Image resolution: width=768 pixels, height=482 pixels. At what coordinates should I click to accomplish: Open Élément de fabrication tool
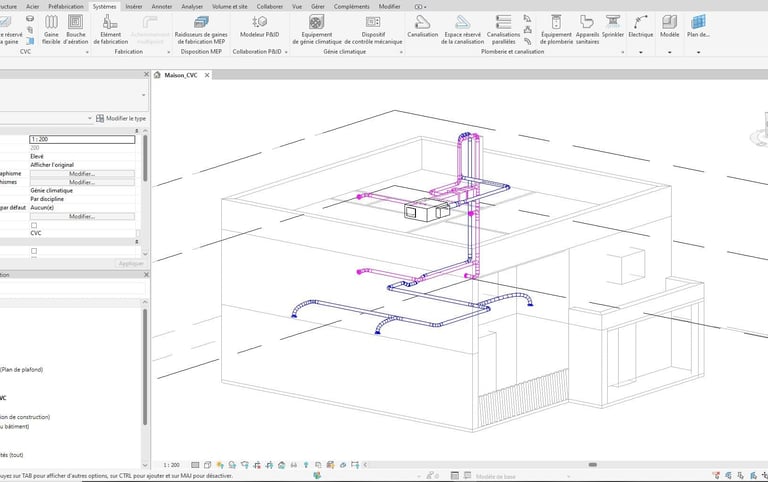point(111,27)
